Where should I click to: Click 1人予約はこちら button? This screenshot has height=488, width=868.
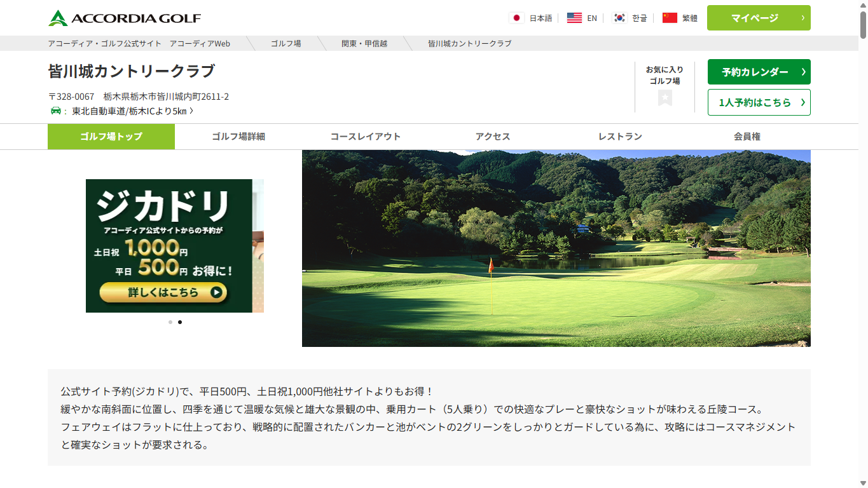coord(759,102)
